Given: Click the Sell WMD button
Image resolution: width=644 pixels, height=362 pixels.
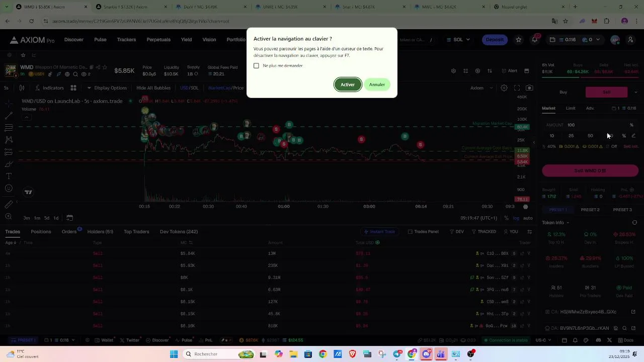Looking at the screenshot, I should coord(590,170).
